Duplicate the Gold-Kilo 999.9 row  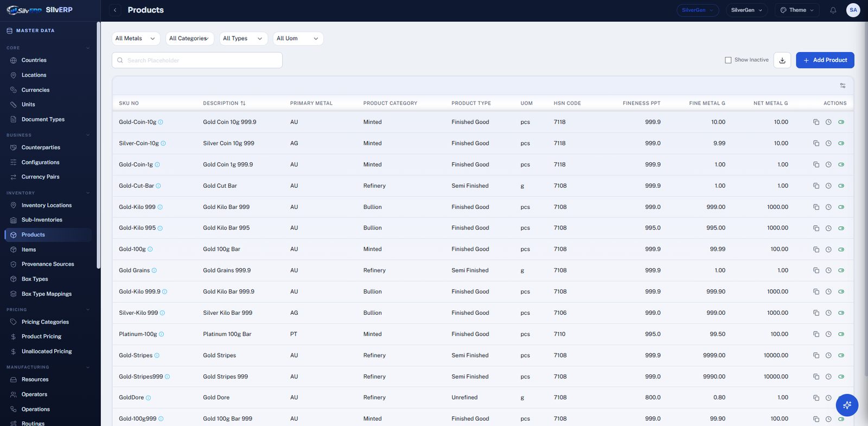(x=816, y=292)
